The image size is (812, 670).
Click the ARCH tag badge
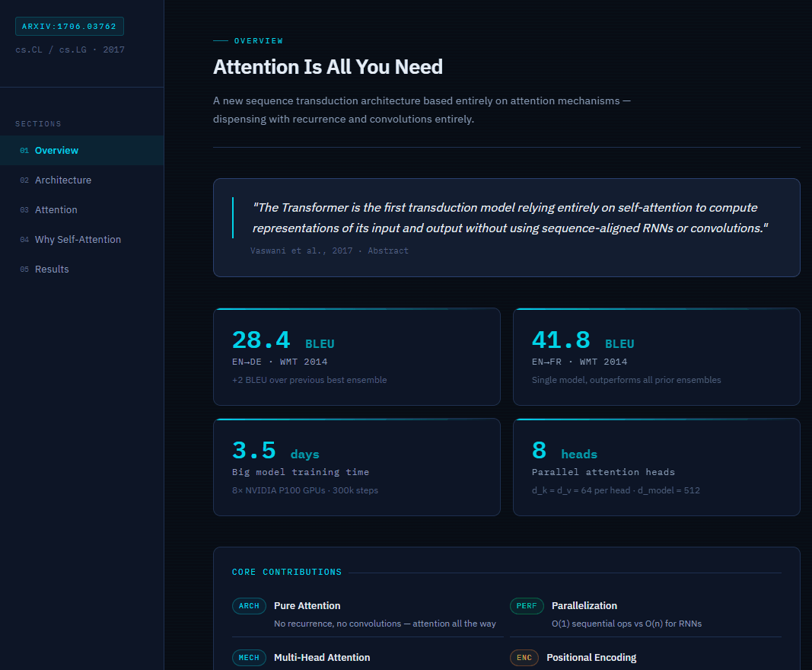(249, 606)
